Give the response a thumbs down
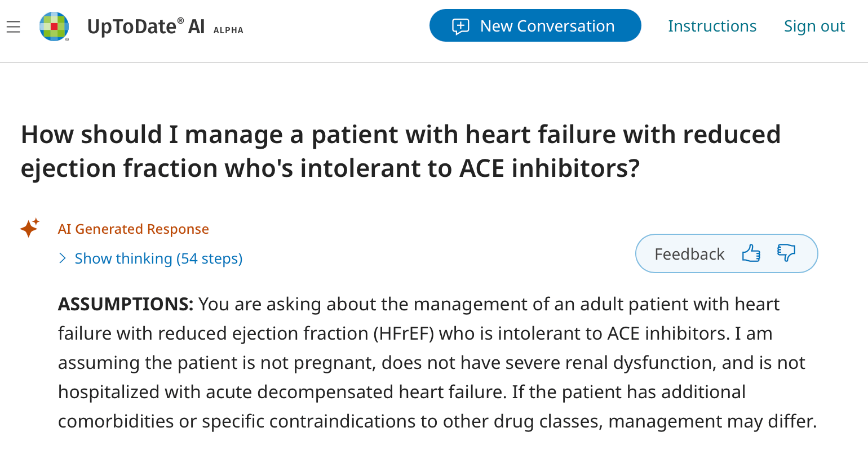This screenshot has width=868, height=472. pyautogui.click(x=786, y=252)
